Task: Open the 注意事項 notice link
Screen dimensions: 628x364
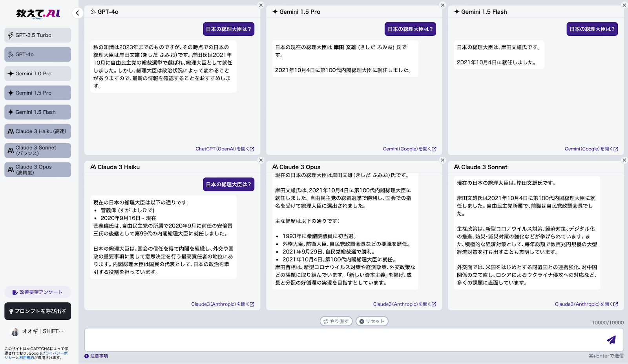Action: click(96, 356)
